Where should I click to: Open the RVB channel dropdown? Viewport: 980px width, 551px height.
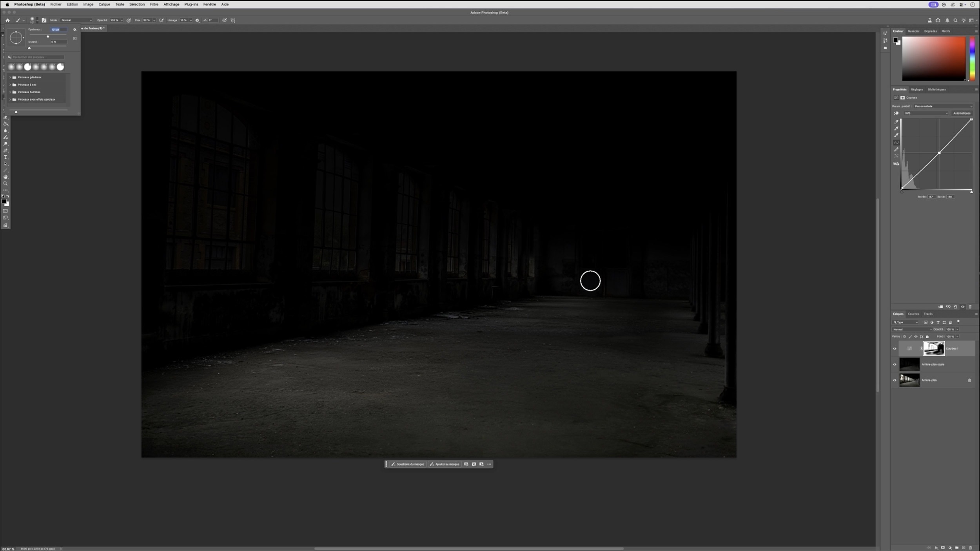tap(926, 113)
